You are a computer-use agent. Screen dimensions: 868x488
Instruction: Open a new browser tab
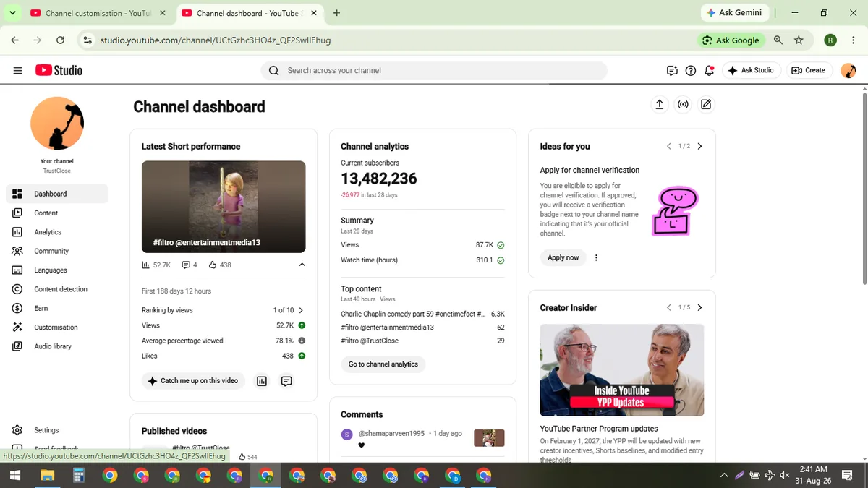tap(337, 13)
